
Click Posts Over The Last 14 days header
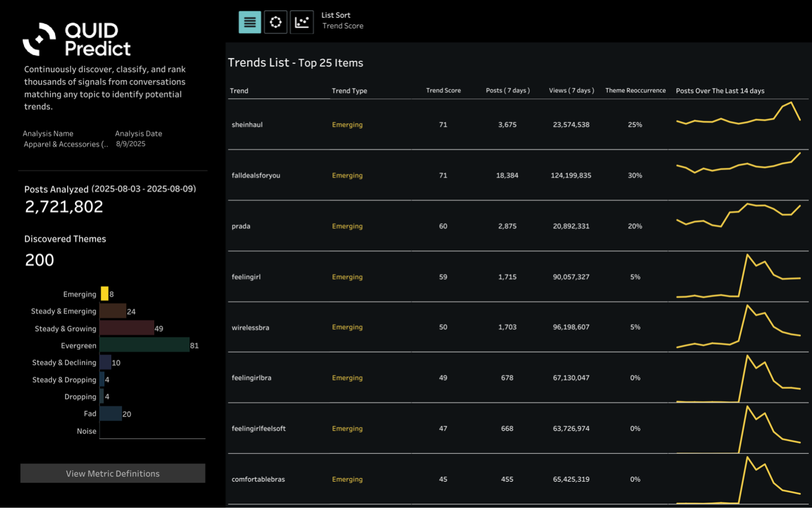[720, 91]
